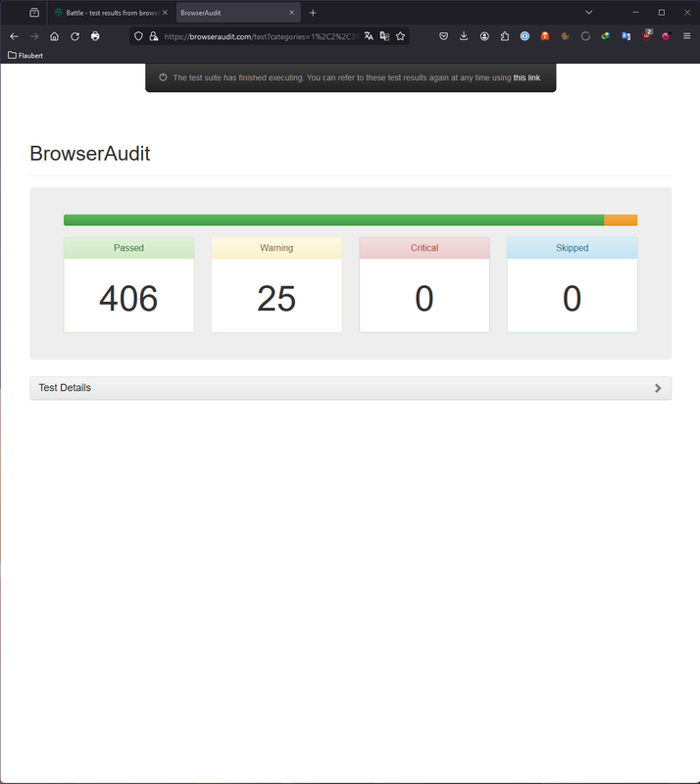Image resolution: width=700 pixels, height=784 pixels.
Task: Expand the Test Details section
Action: 350,388
